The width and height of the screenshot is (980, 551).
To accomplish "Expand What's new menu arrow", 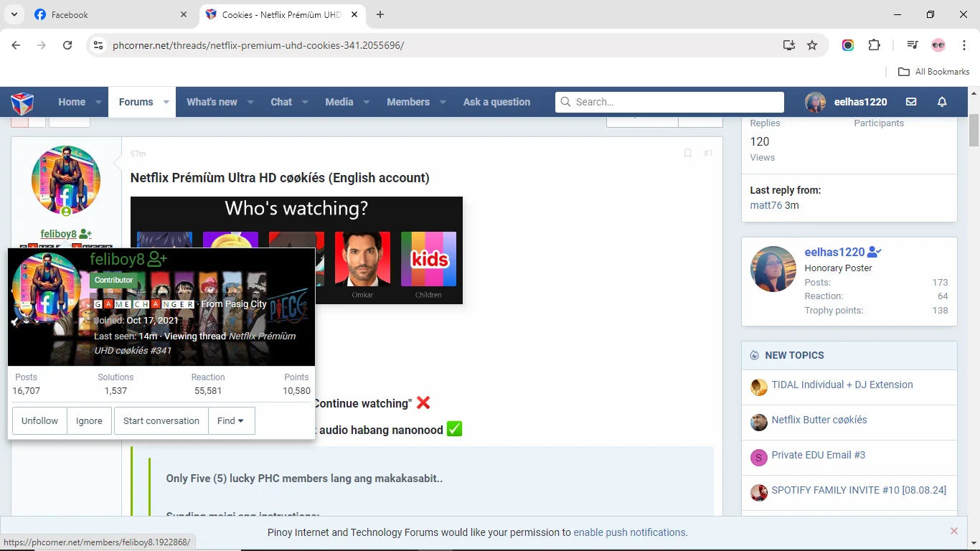I will point(250,102).
